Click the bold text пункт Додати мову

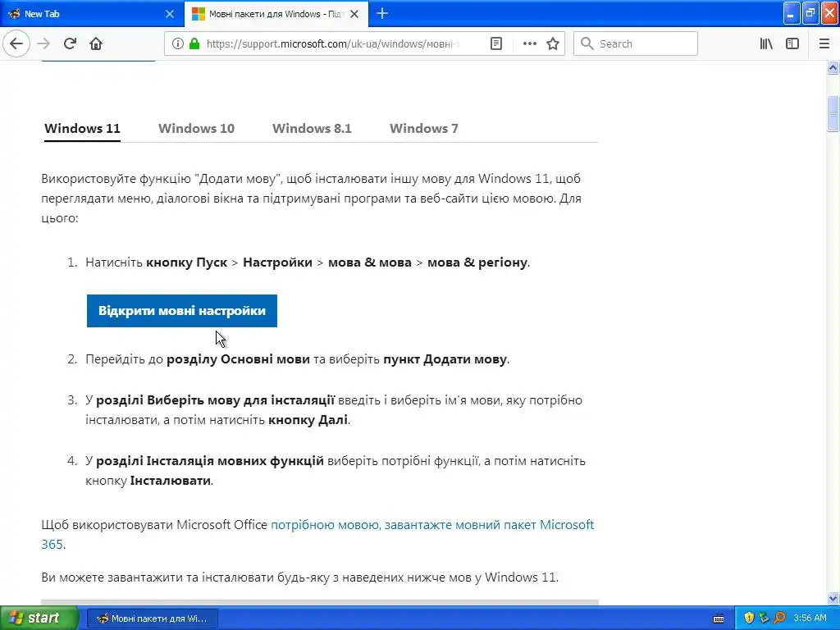(445, 359)
